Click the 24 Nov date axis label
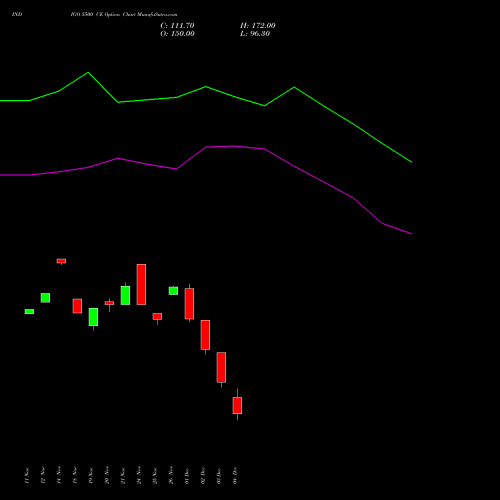500x500 pixels. pos(139,475)
